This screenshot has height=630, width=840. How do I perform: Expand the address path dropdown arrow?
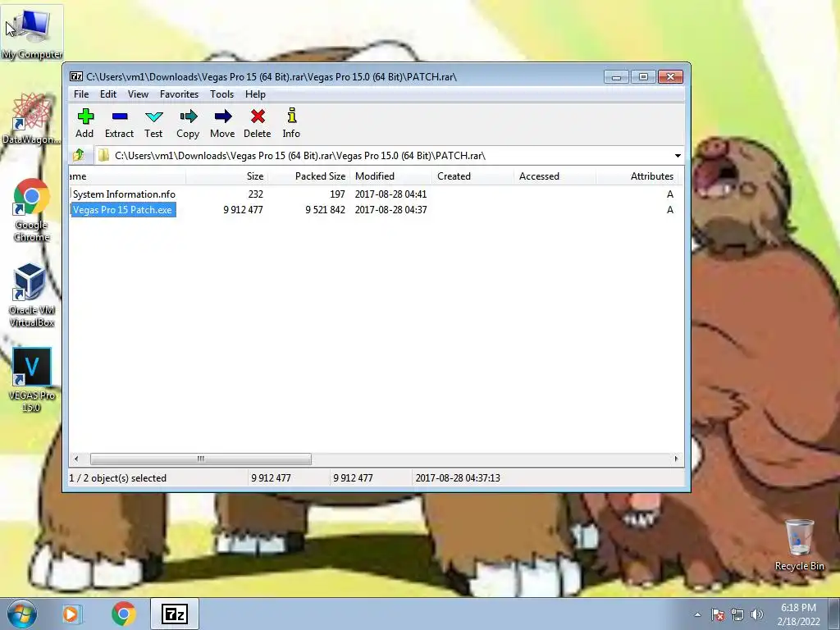coord(678,156)
